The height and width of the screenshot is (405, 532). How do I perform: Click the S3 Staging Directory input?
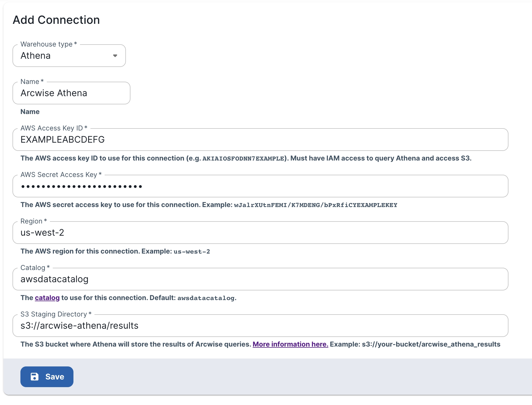point(260,326)
